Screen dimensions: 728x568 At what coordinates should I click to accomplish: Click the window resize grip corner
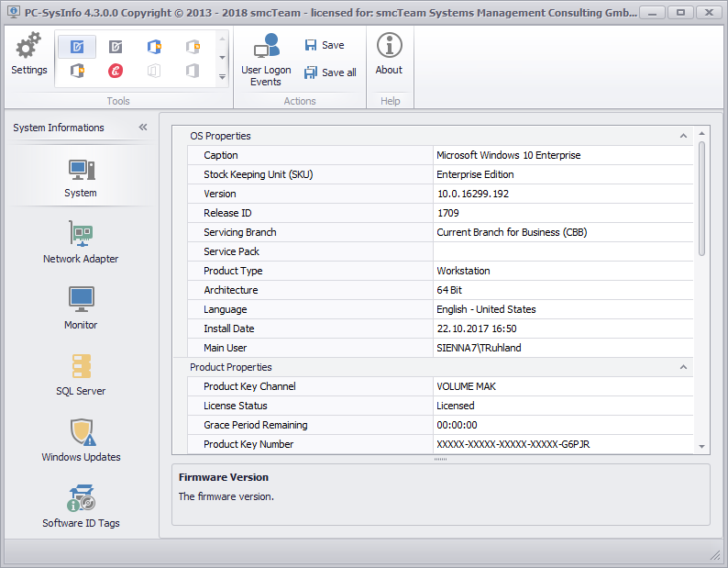tap(715, 554)
